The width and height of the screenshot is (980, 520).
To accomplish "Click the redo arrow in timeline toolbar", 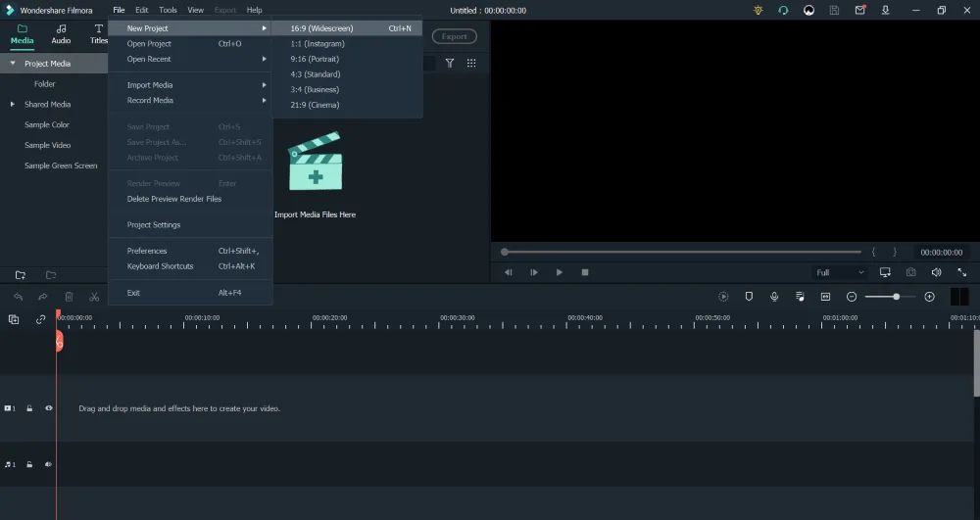I will [x=43, y=297].
